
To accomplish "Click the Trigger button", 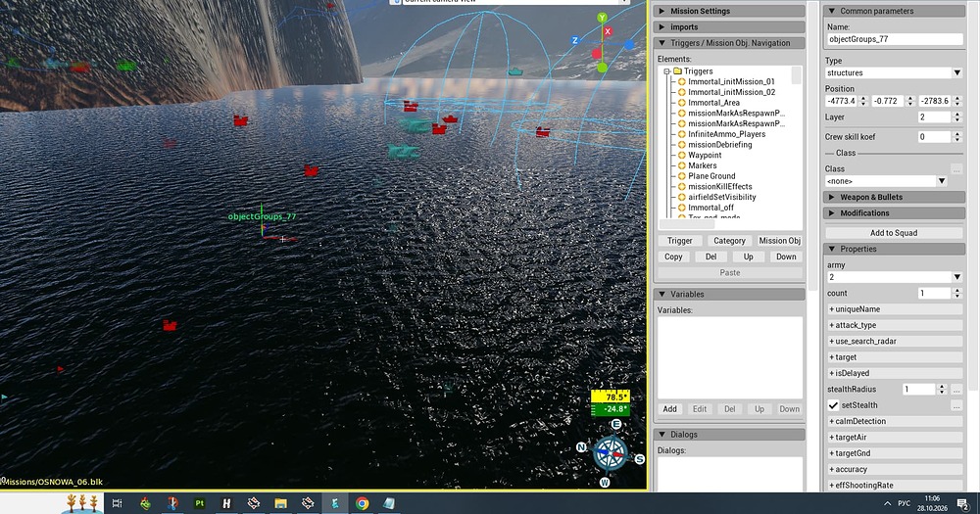I will coord(680,241).
